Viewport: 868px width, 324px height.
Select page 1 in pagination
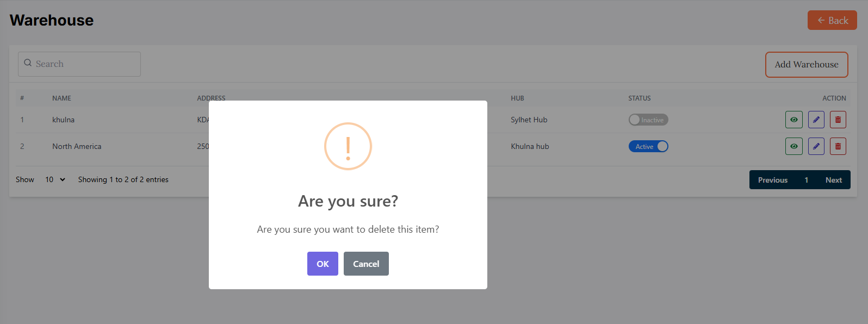coord(806,180)
